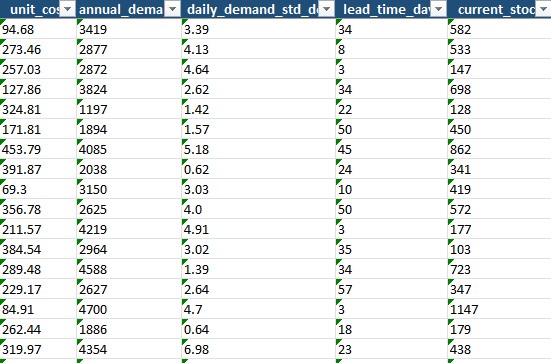This screenshot has width=551, height=363.
Task: Select std dev cell 4.0
Action: pyautogui.click(x=258, y=209)
